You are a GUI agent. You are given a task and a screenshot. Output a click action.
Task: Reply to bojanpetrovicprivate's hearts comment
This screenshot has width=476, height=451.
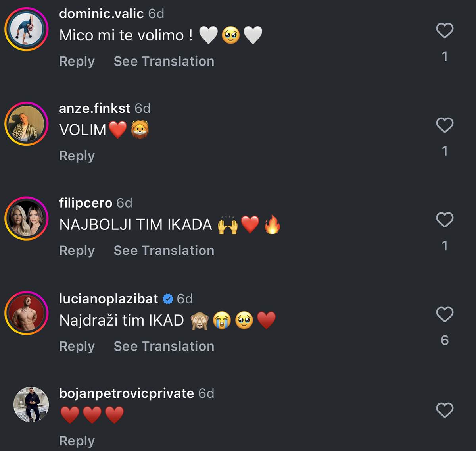pyautogui.click(x=77, y=441)
